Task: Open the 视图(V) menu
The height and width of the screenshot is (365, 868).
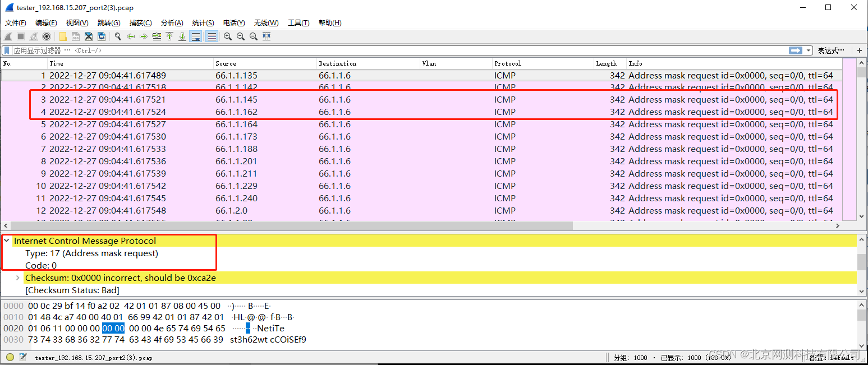Action: pos(77,23)
